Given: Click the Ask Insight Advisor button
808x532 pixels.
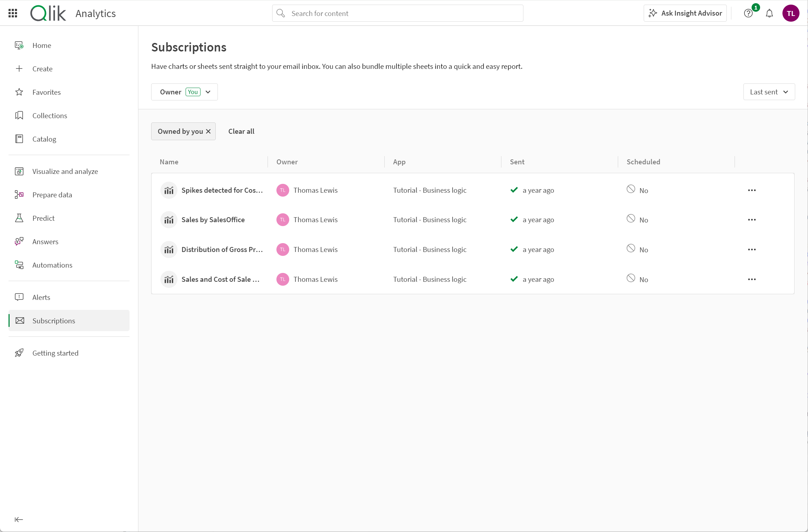Looking at the screenshot, I should coord(685,13).
